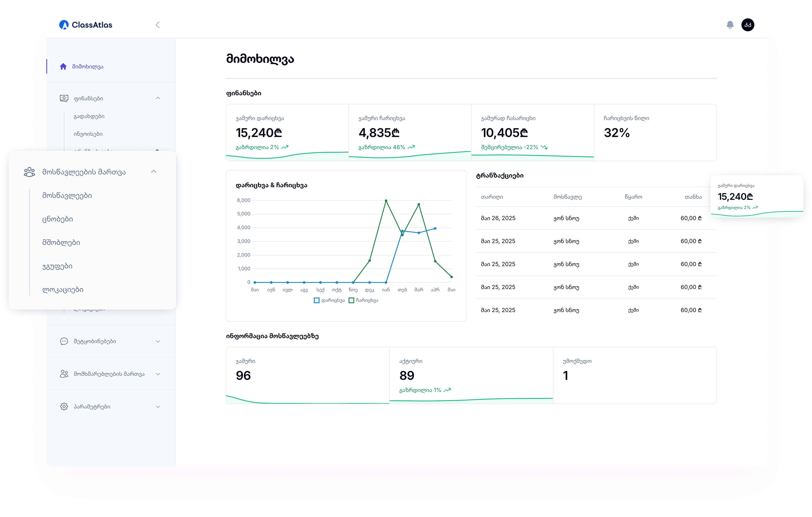Open the user avatar menu
Screen dimensions: 812x517
(x=748, y=25)
